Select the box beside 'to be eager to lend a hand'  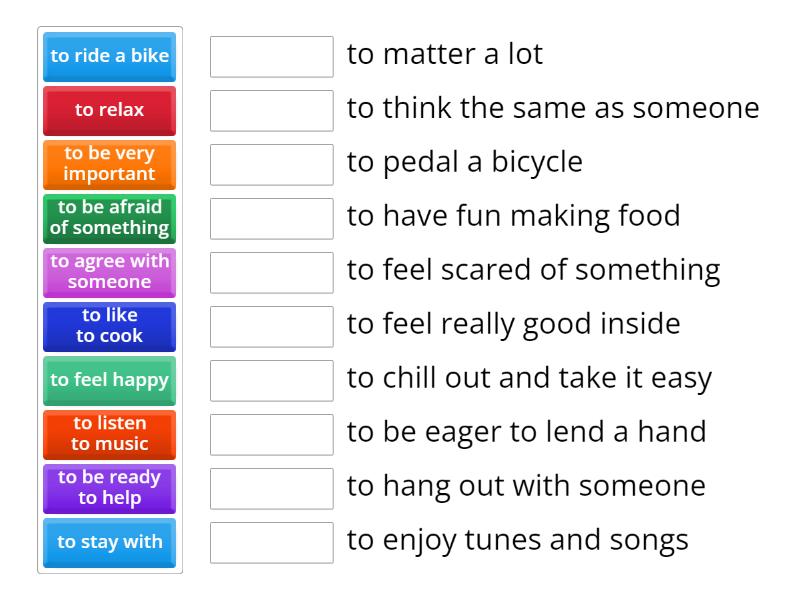pos(272,435)
